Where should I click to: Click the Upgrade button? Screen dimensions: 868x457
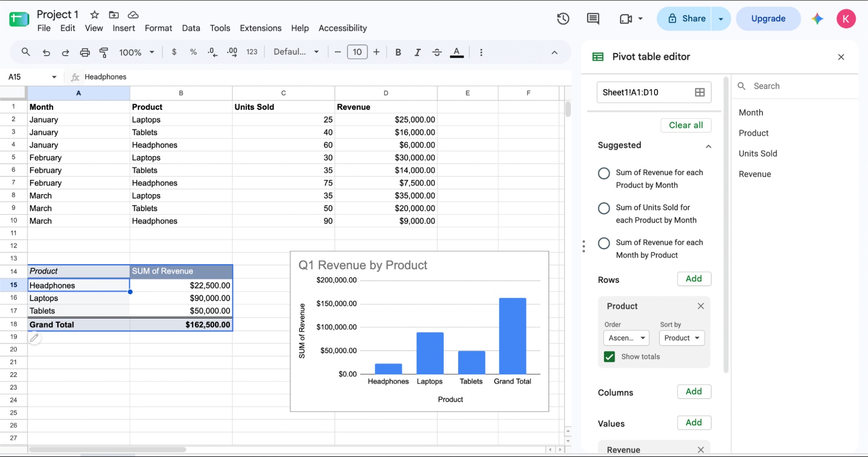768,19
